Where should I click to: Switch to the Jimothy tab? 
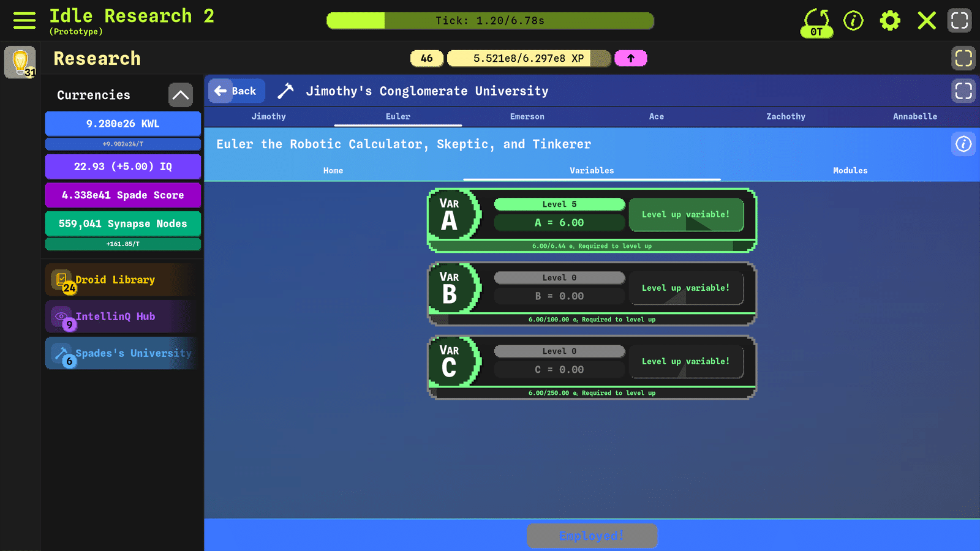point(268,116)
